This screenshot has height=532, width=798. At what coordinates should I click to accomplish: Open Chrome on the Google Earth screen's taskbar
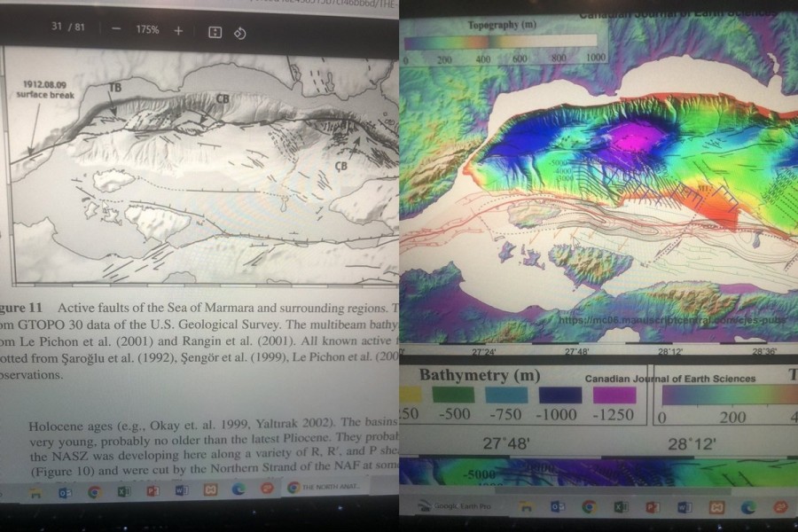(589, 507)
